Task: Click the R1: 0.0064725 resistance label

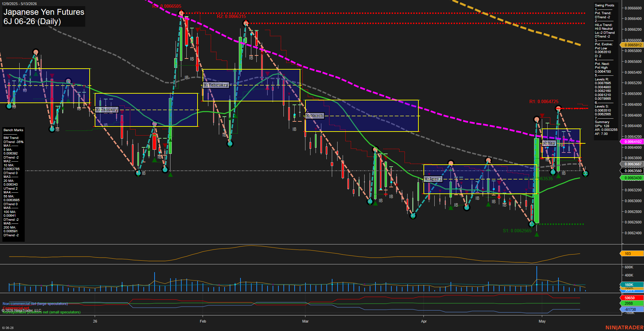Action: 544,101
